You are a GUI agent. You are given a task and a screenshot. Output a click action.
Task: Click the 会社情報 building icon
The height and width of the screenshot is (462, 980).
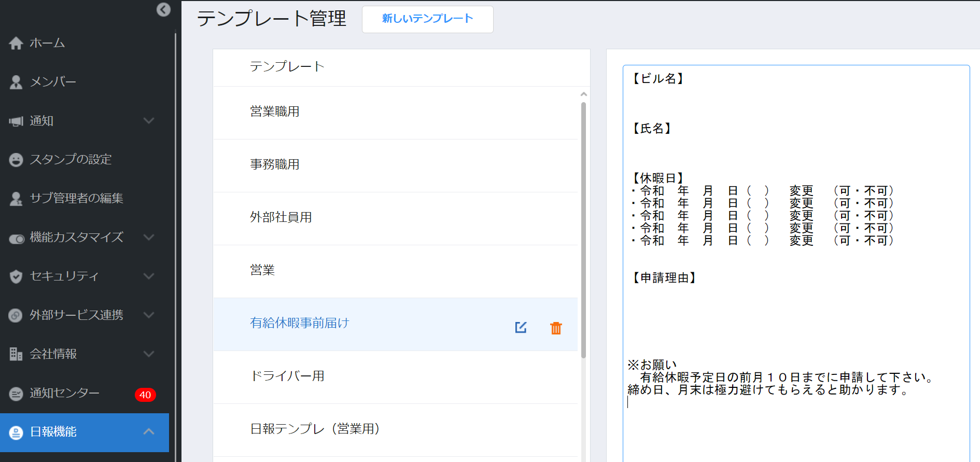[x=16, y=354]
